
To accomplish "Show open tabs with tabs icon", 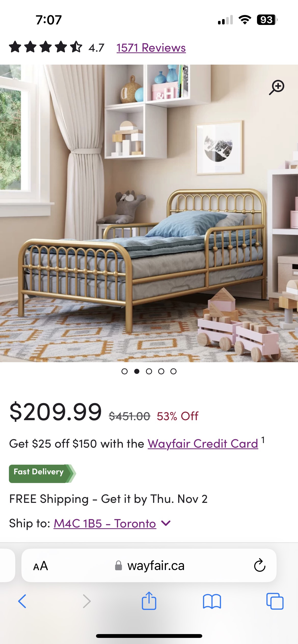I will [x=275, y=601].
